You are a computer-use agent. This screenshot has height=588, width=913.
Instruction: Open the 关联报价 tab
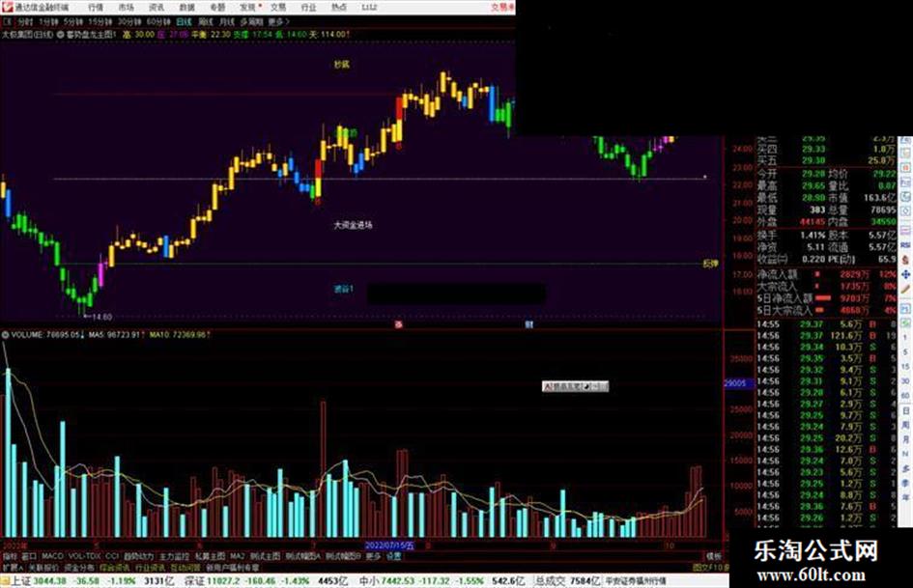click(x=43, y=567)
